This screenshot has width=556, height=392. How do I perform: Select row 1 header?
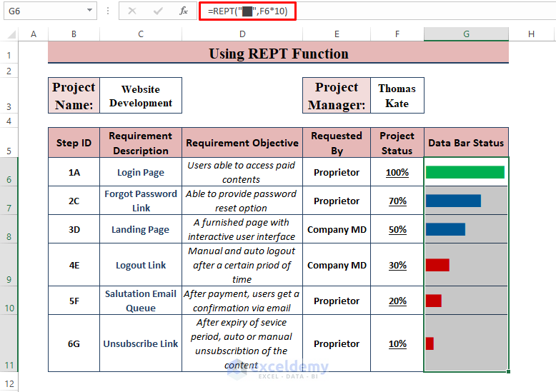pyautogui.click(x=9, y=52)
